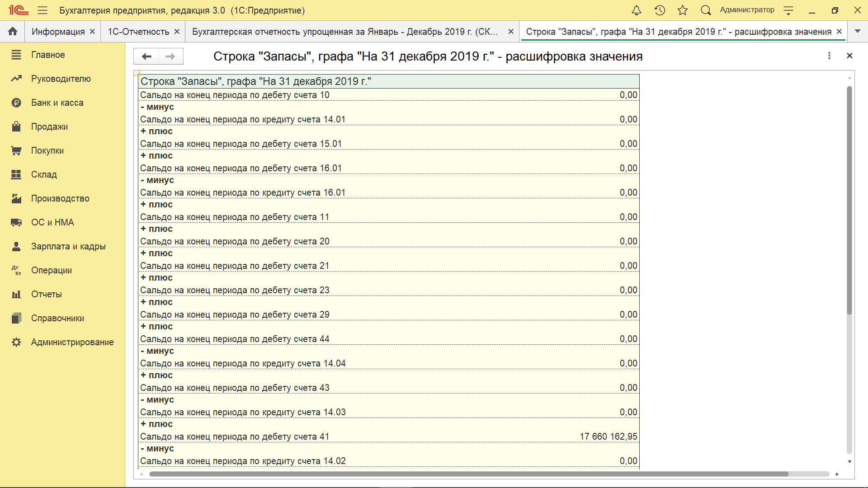Click the notifications bell icon
The height and width of the screenshot is (488, 868).
[x=636, y=10]
